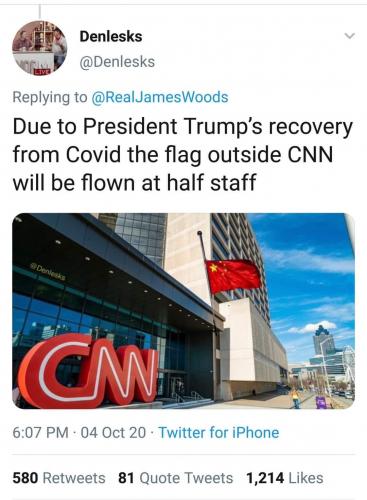The height and width of the screenshot is (500, 367).
Task: View the 580 Retweets list
Action: click(59, 478)
